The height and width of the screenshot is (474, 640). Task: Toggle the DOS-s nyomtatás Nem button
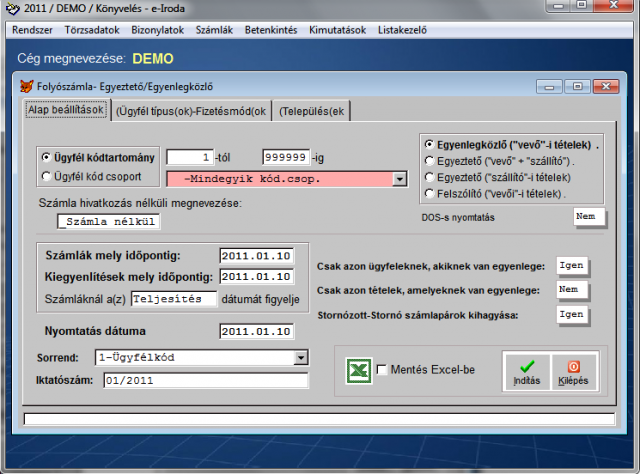[x=589, y=216]
